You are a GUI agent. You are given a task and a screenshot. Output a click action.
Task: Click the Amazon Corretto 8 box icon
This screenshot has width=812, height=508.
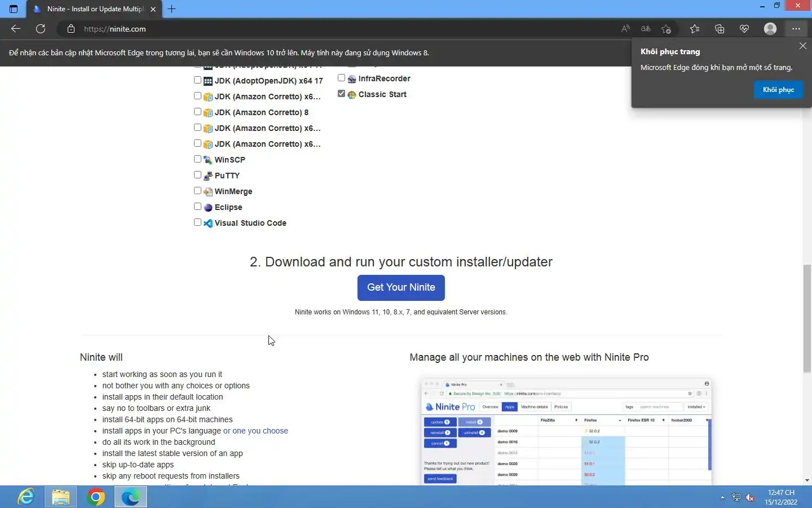tap(208, 112)
